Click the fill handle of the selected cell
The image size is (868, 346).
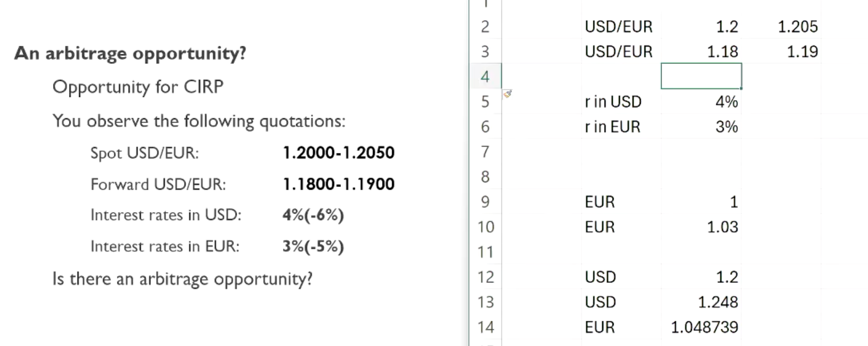[x=742, y=88]
